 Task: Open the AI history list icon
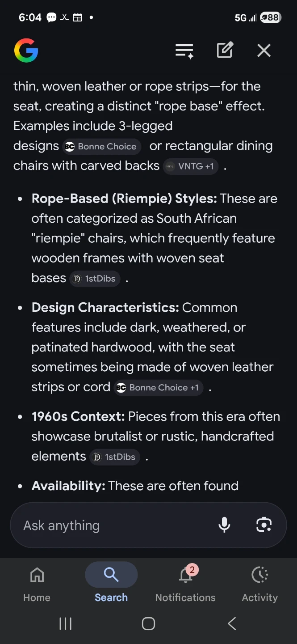(x=184, y=51)
